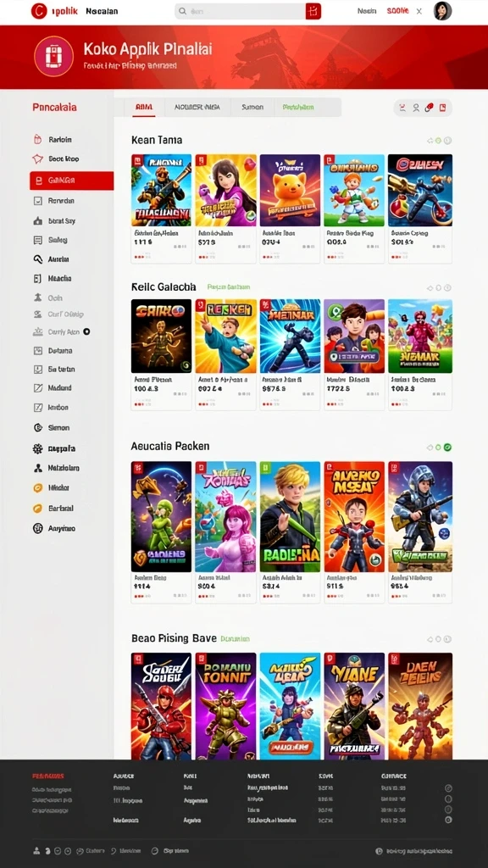Click the green link beside Beao Piising Bave
The image size is (488, 868).
click(x=236, y=639)
